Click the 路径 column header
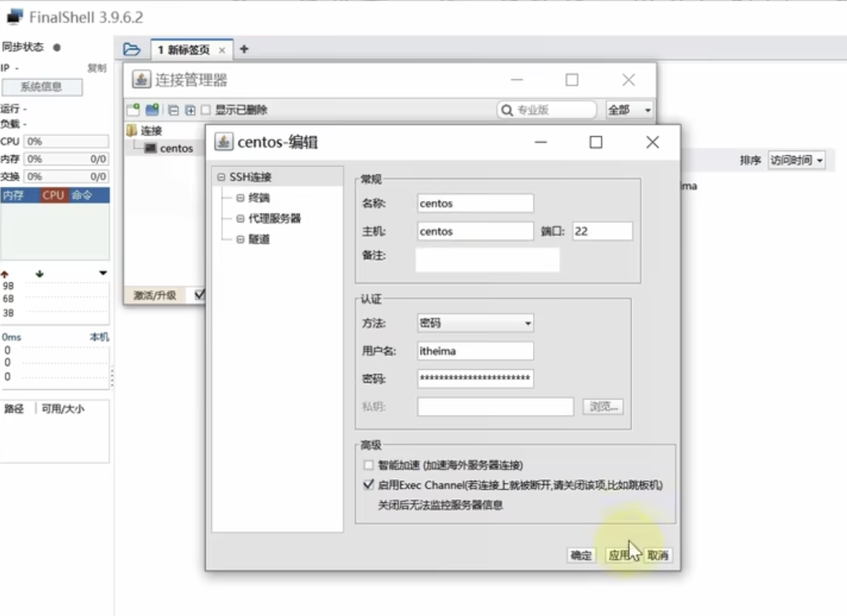Screen dimensions: 847x616 pyautogui.click(x=14, y=409)
